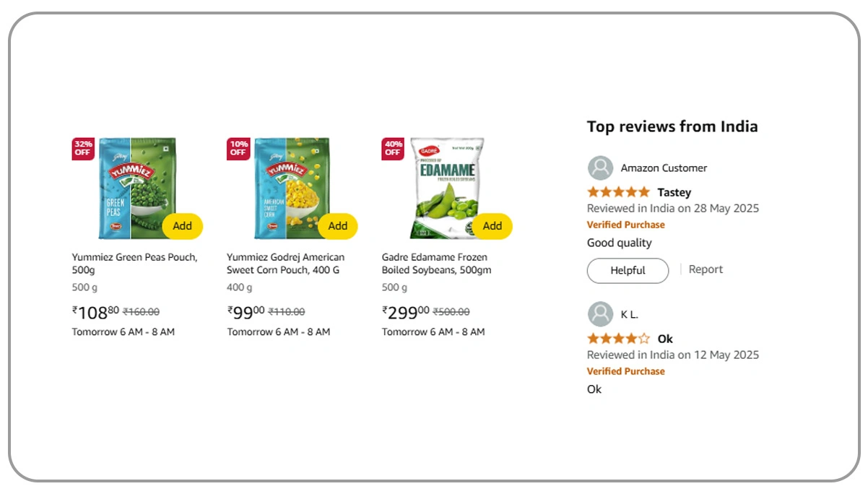Click the five-star rating on Tastey review
This screenshot has height=494, width=868.
click(x=617, y=191)
